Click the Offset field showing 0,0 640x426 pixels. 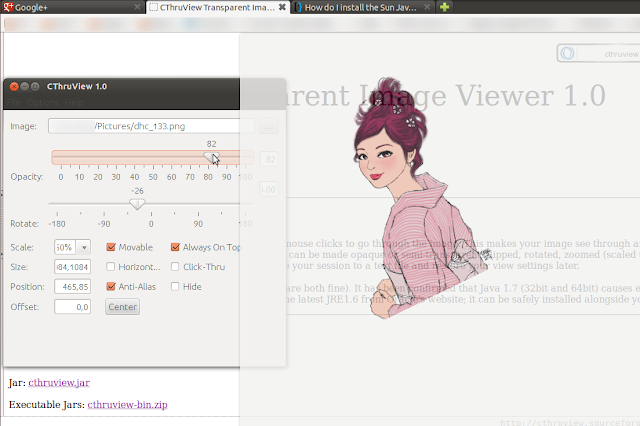click(x=72, y=307)
